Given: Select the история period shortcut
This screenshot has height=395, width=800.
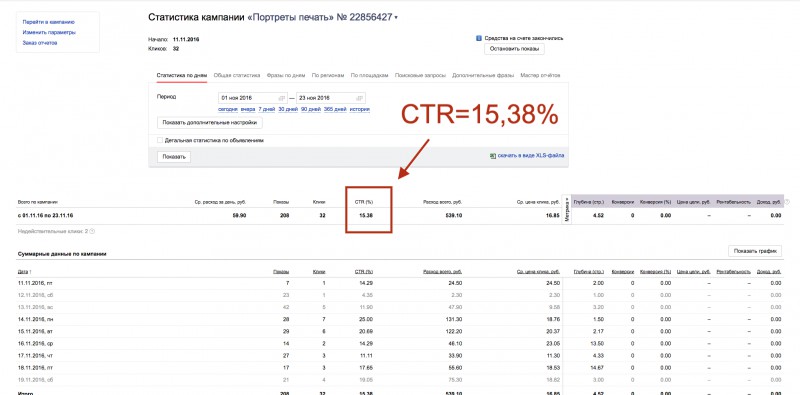Looking at the screenshot, I should 360,109.
